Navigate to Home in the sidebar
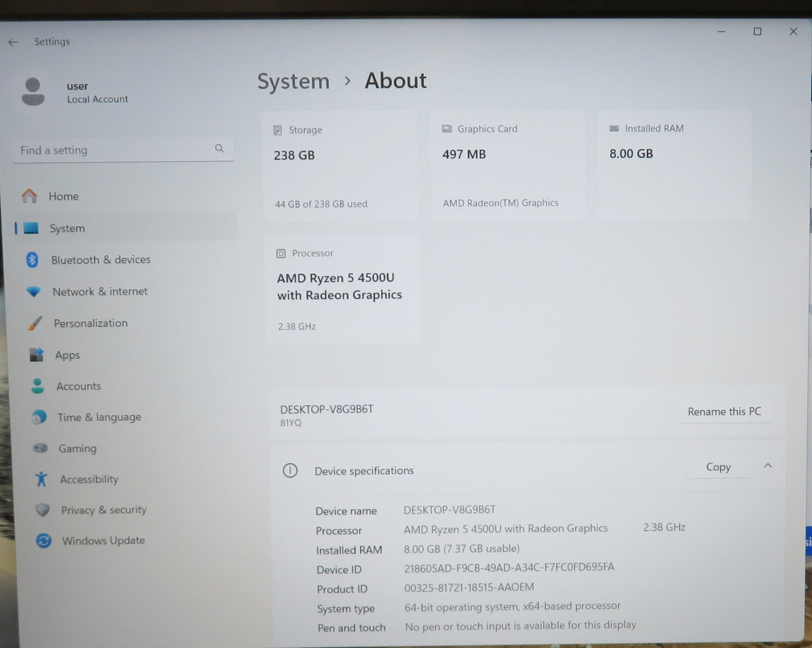The image size is (812, 648). [x=63, y=196]
